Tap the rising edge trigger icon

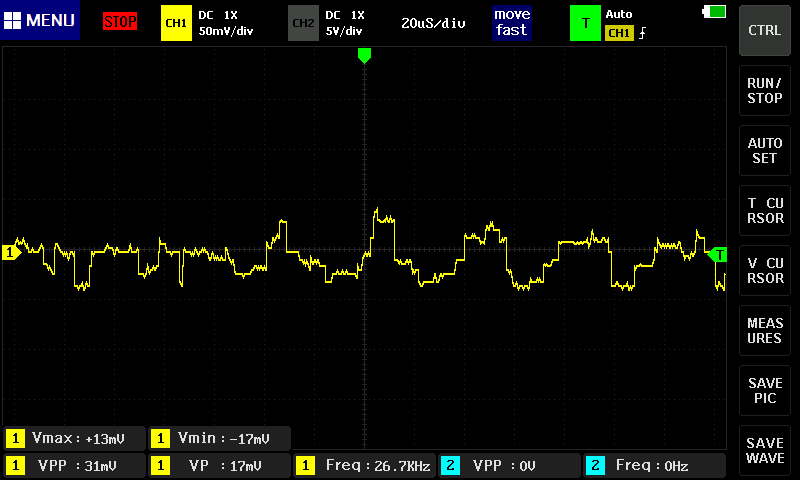pyautogui.click(x=642, y=33)
